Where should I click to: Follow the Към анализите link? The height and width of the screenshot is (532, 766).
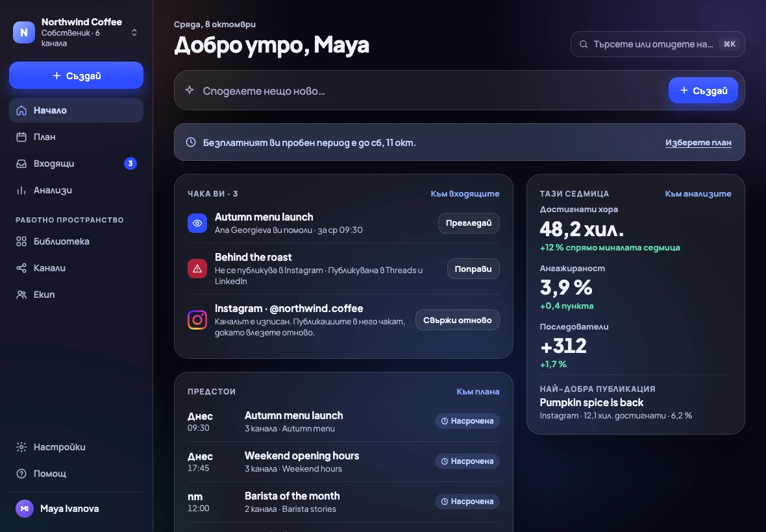coord(698,194)
